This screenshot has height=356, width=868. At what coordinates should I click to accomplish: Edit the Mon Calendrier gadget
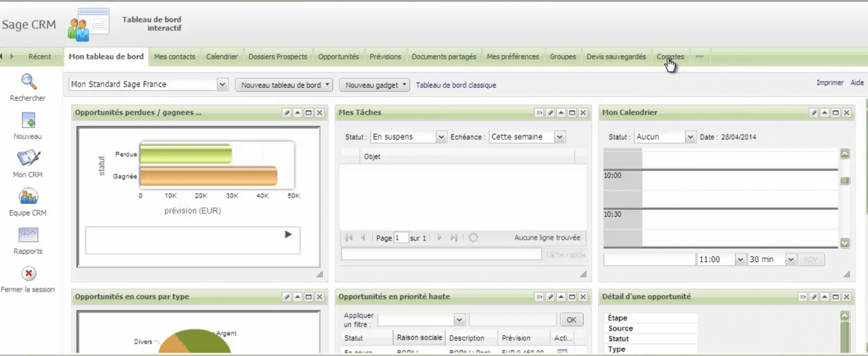pyautogui.click(x=814, y=113)
